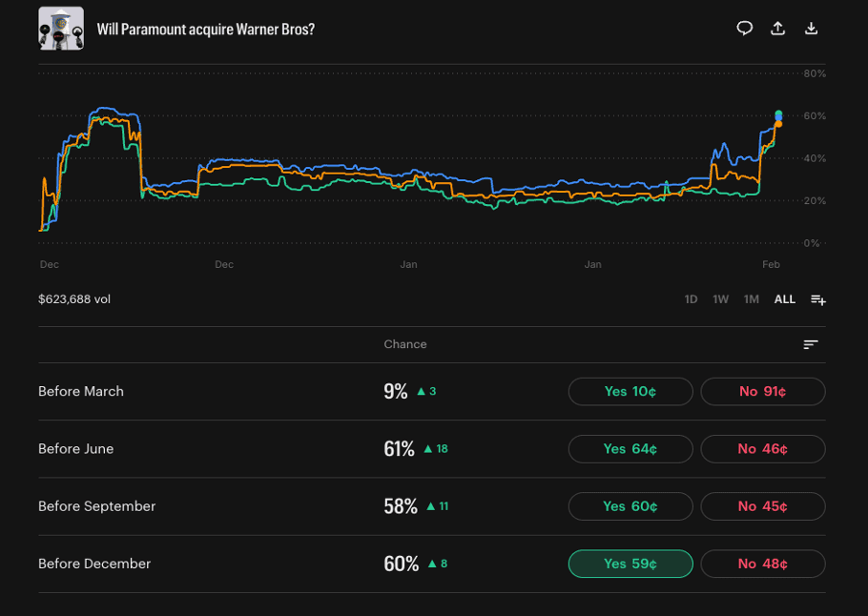Viewport: 868px width, 616px height.
Task: Expand the Before June market row
Action: 76,449
